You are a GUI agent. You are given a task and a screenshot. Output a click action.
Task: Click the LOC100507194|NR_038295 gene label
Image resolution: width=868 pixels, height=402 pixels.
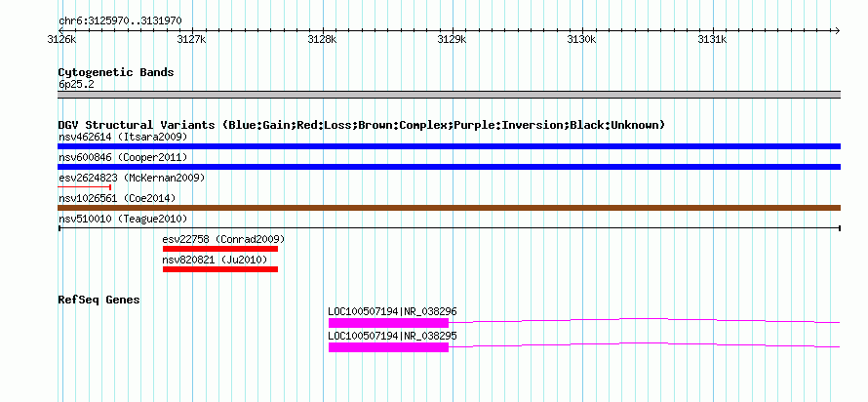pyautogui.click(x=392, y=336)
